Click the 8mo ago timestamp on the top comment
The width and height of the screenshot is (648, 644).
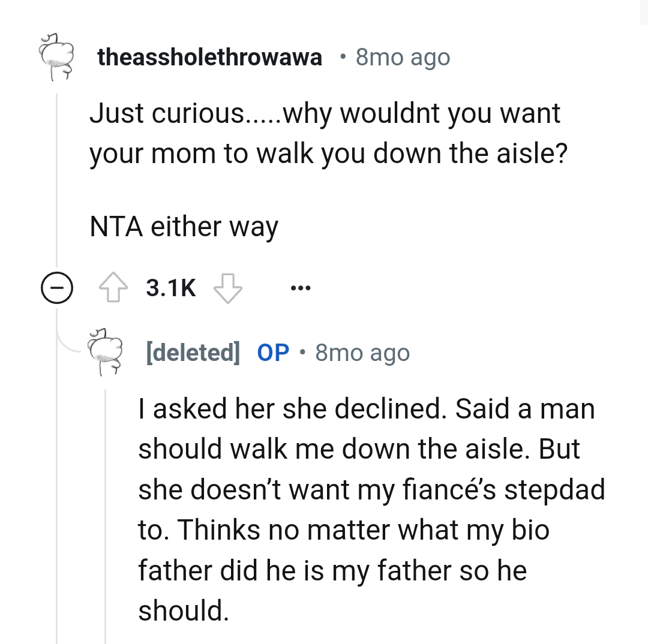point(402,57)
